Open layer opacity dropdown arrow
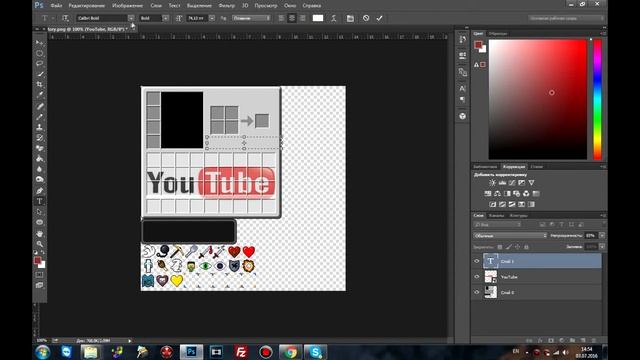Screen dimensions: 640x360 (602, 236)
